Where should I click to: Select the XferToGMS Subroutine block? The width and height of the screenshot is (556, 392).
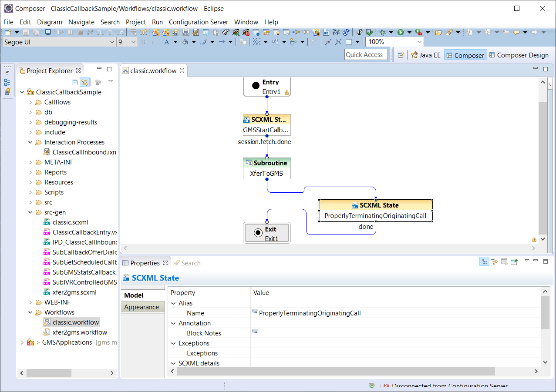tap(267, 168)
